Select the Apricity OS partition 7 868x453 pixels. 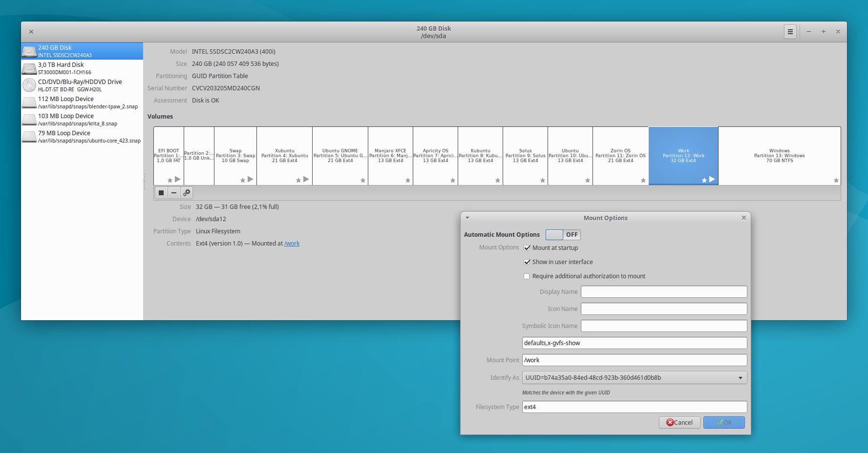[x=435, y=156]
